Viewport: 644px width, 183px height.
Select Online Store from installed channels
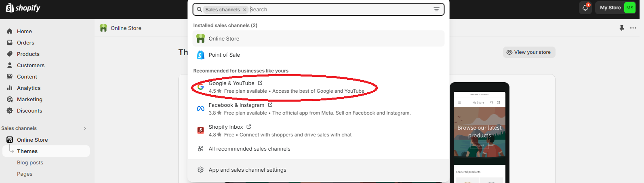click(x=318, y=38)
